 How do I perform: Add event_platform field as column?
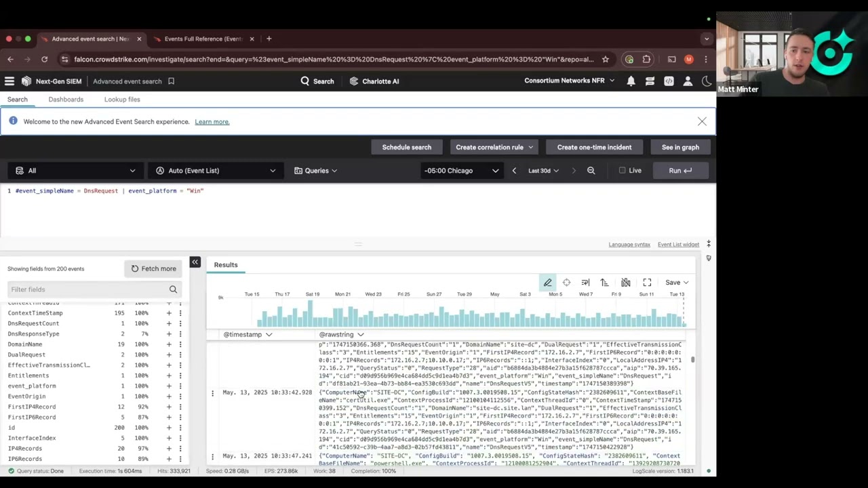click(169, 386)
